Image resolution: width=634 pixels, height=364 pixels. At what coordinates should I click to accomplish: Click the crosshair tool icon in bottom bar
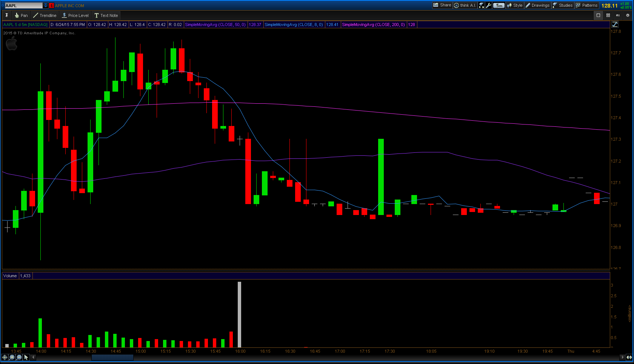click(x=5, y=357)
